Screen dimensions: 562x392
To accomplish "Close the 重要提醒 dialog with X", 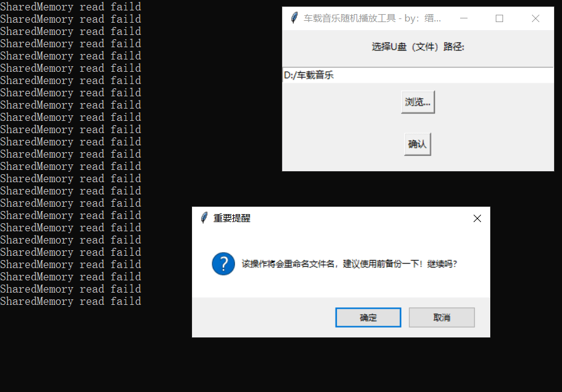I will point(477,218).
